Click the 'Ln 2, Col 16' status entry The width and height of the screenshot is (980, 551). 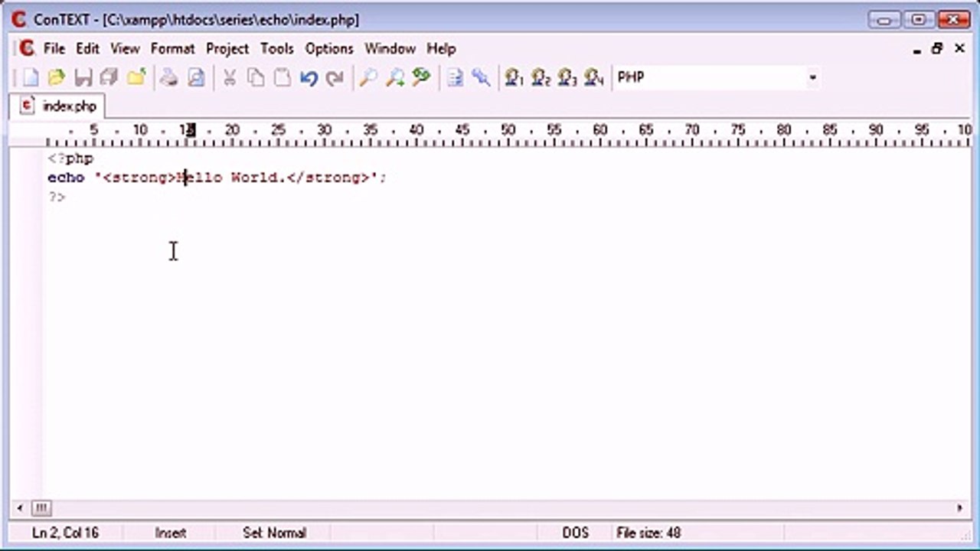65,533
